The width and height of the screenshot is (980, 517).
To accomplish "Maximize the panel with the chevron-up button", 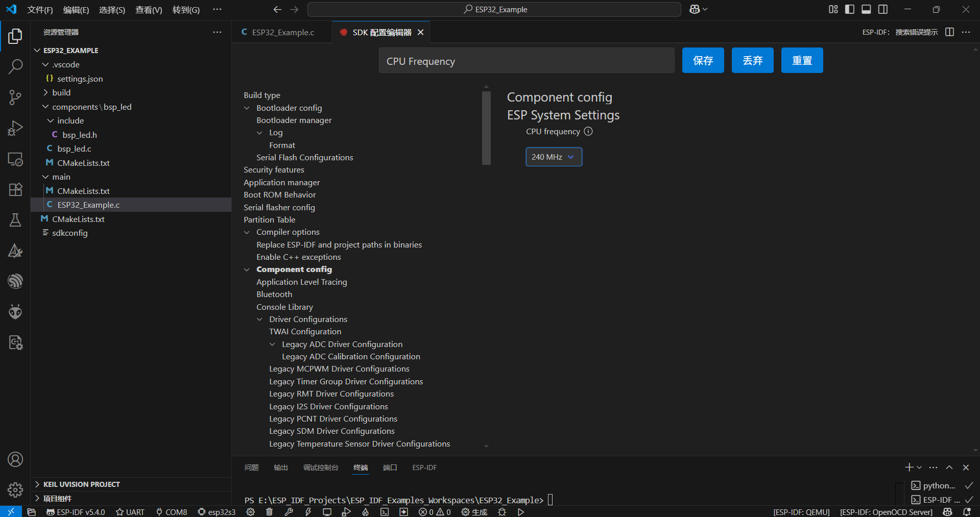I will [949, 467].
